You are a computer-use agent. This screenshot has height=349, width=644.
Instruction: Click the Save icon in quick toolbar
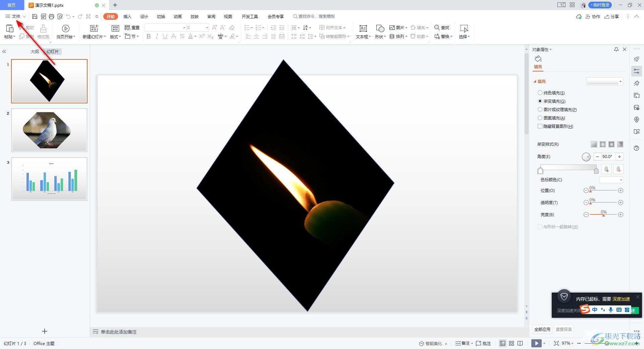(x=35, y=16)
